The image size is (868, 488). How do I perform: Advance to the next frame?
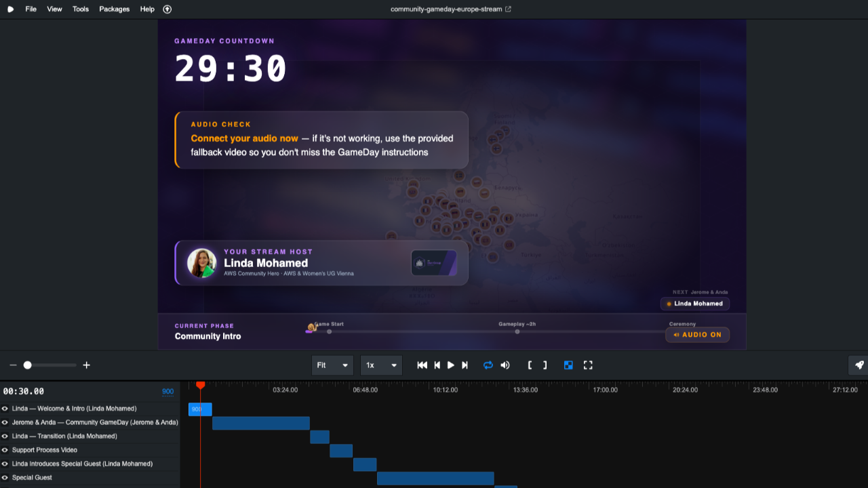pos(437,365)
